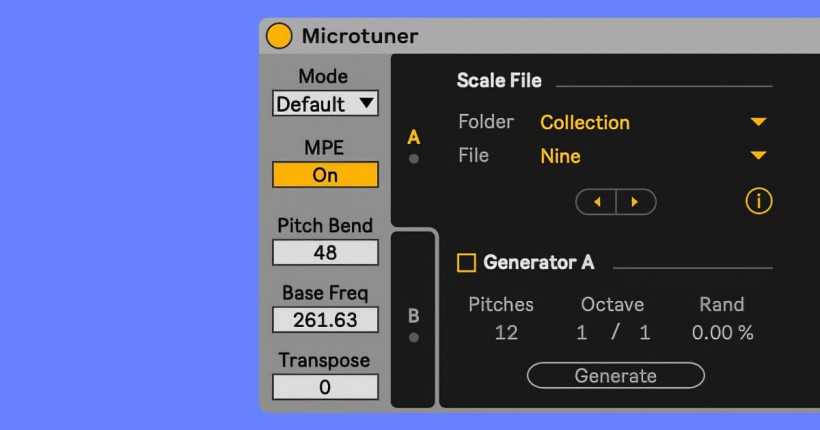Click the Pitches value 12
820x430 pixels.
click(x=506, y=333)
